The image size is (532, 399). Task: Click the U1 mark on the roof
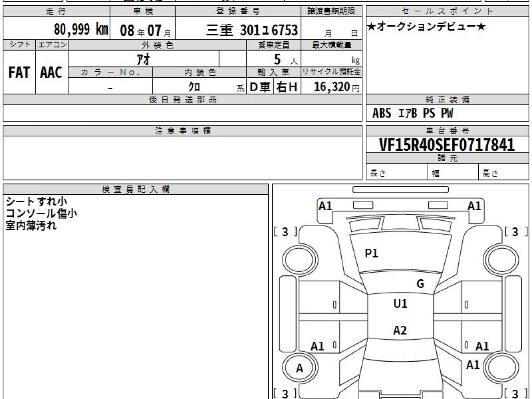pos(400,304)
